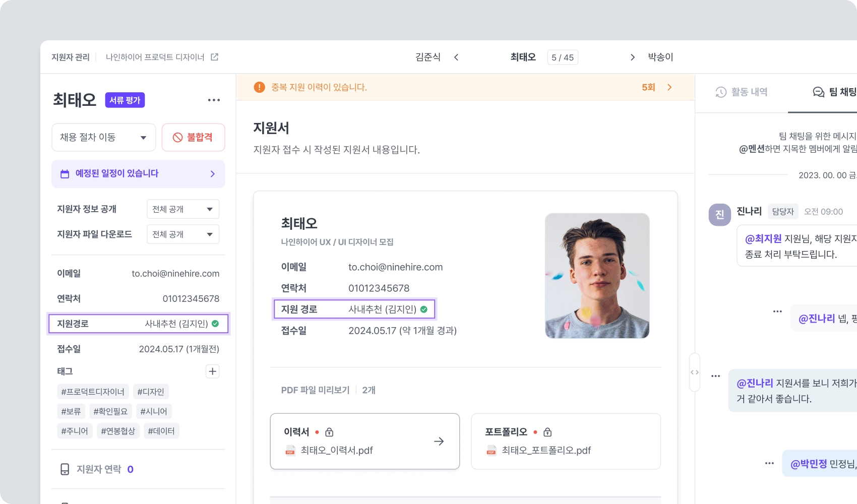Open the options dots beside the @박민정 message
Image resolution: width=857 pixels, height=504 pixels.
[769, 463]
